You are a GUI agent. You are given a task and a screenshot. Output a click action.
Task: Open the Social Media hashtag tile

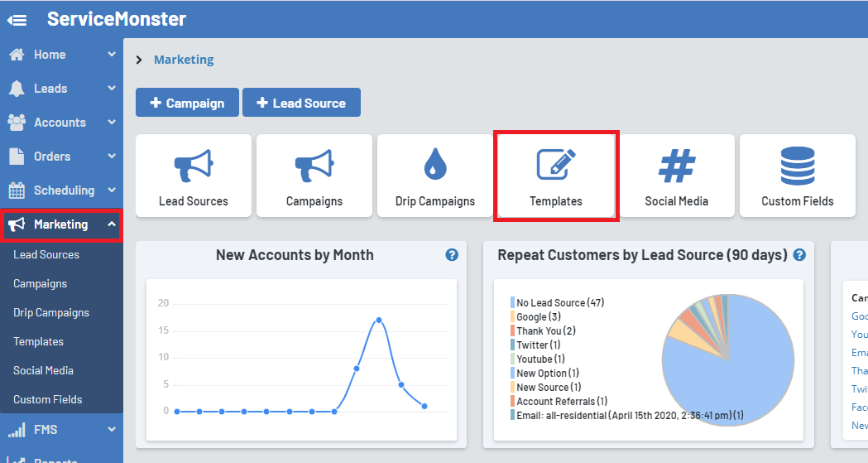676,176
